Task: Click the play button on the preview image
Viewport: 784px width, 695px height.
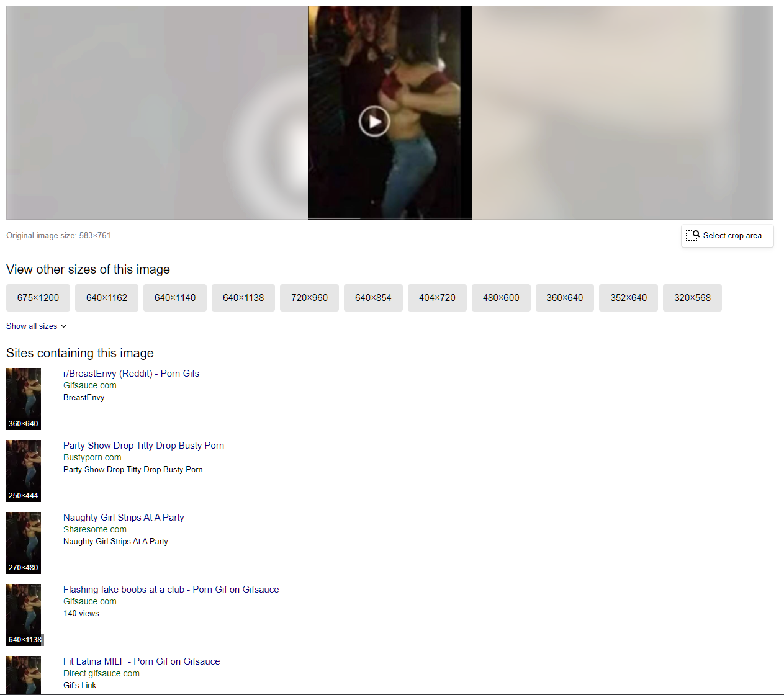Action: tap(374, 122)
